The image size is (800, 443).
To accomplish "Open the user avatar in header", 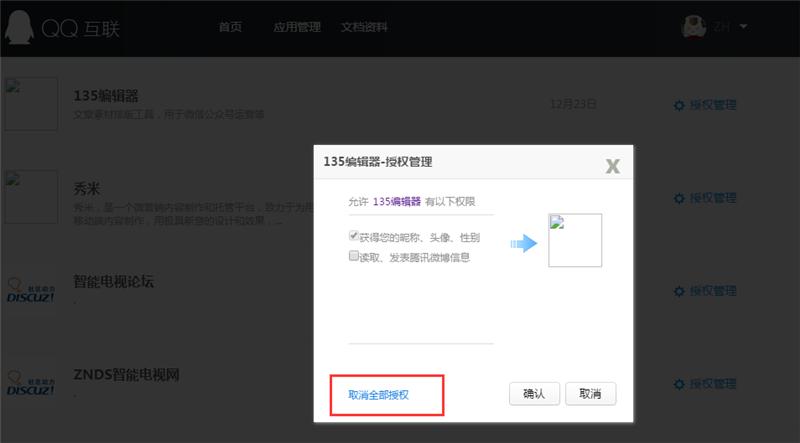I will [x=694, y=27].
